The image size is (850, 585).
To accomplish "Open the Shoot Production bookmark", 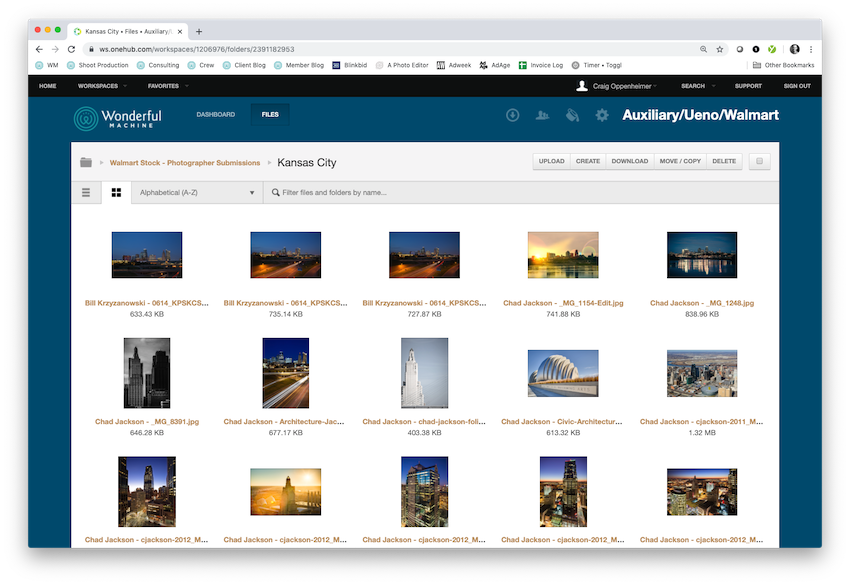I will (x=98, y=65).
